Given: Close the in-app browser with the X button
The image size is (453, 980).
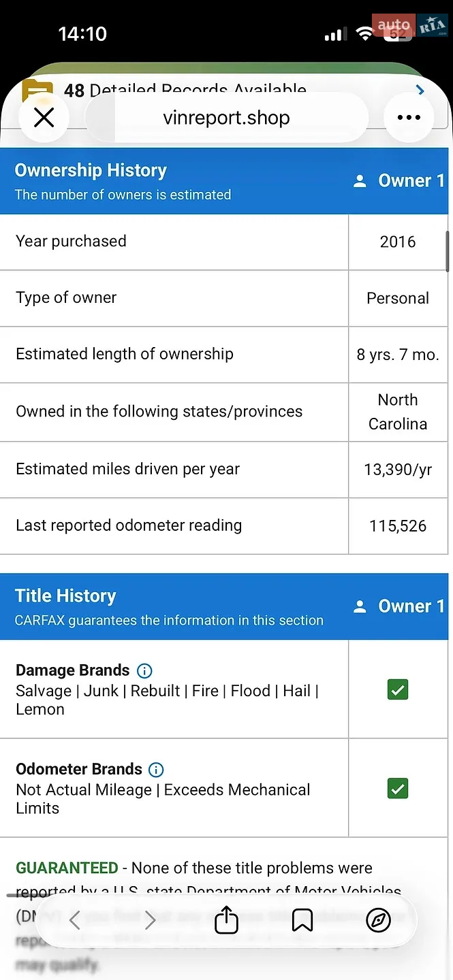Looking at the screenshot, I should pos(44,118).
